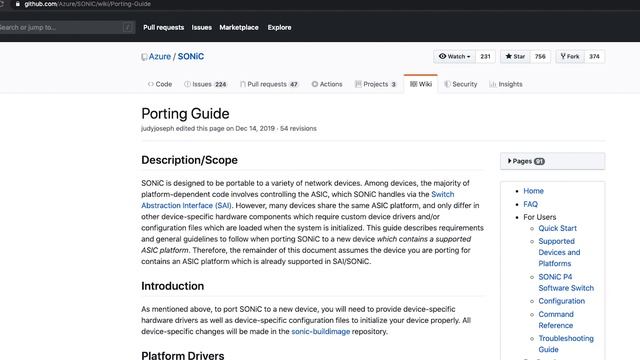640x360 pixels.
Task: View the 231 watchers count
Action: tap(485, 56)
